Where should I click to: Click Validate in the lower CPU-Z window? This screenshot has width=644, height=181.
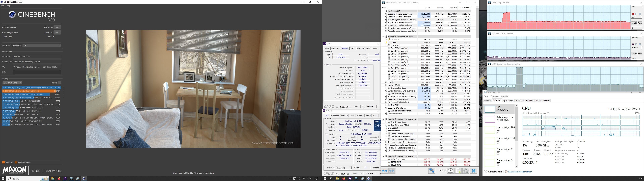point(369,173)
